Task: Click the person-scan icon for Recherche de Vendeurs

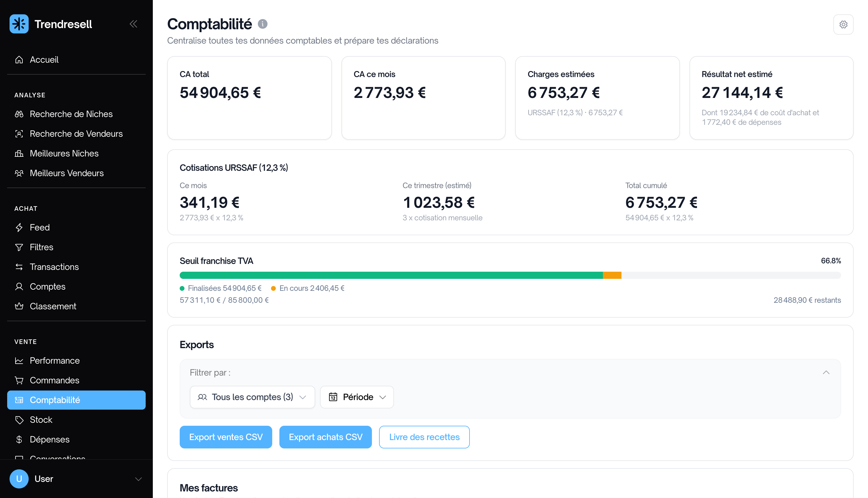Action: pyautogui.click(x=19, y=134)
